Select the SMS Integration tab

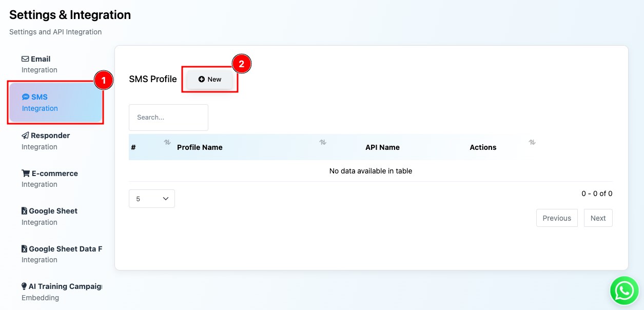[56, 102]
